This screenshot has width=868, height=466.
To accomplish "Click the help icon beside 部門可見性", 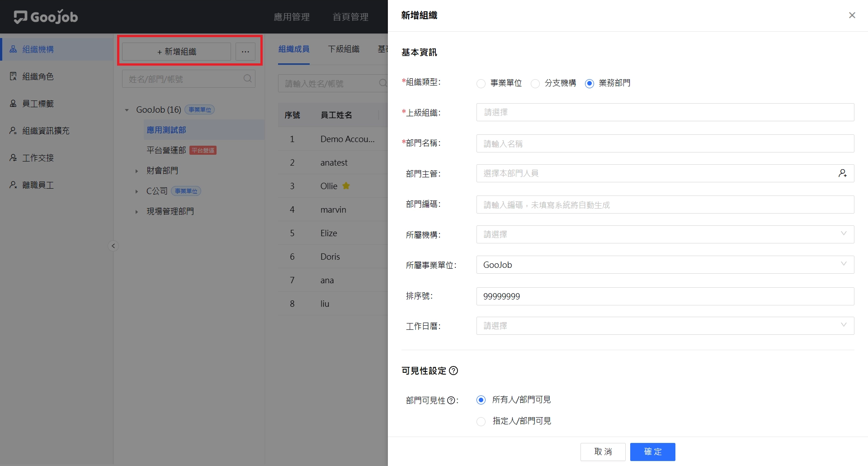I will 451,400.
